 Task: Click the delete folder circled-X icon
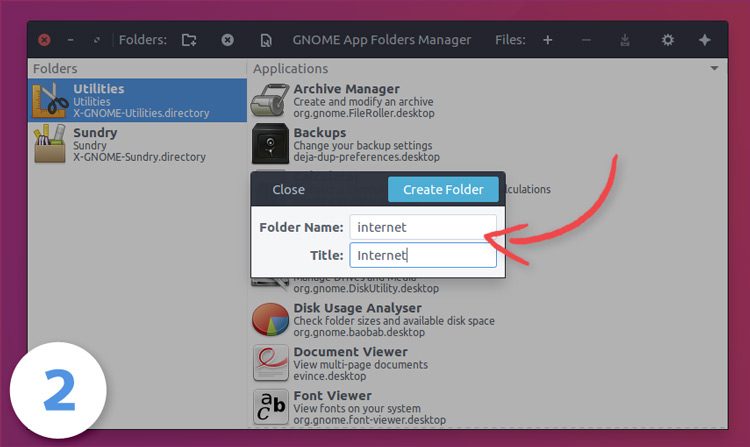228,40
